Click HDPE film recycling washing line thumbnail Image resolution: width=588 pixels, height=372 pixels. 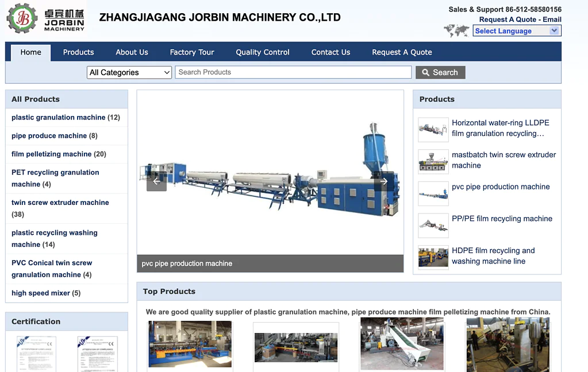tap(433, 257)
